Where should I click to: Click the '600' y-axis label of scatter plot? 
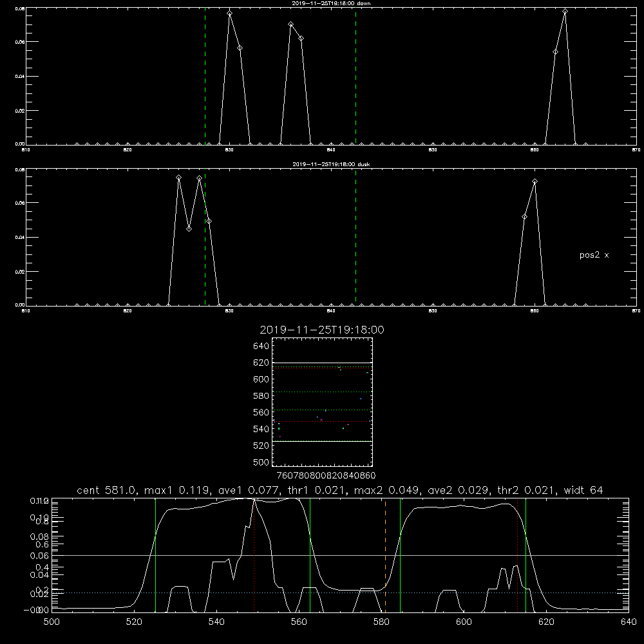click(261, 379)
